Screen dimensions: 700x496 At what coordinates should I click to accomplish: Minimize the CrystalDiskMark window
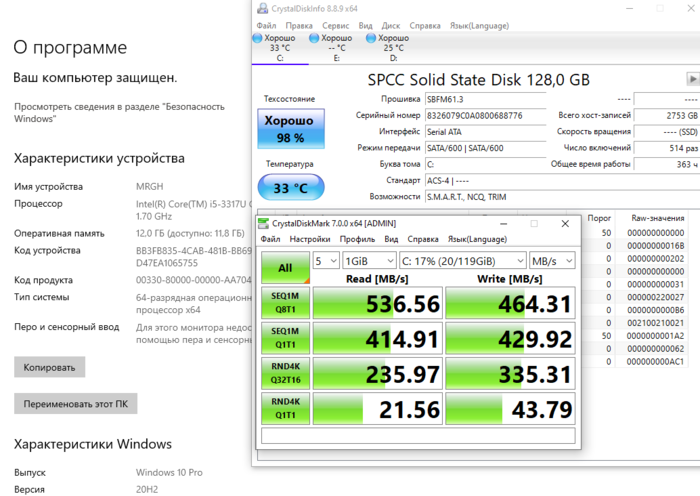tap(503, 223)
